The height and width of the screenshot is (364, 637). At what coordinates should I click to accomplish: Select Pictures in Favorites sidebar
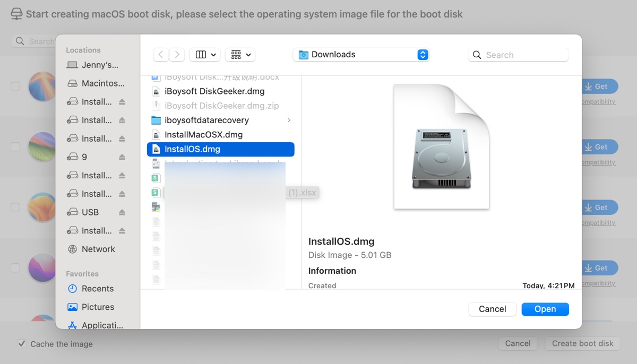tap(98, 307)
